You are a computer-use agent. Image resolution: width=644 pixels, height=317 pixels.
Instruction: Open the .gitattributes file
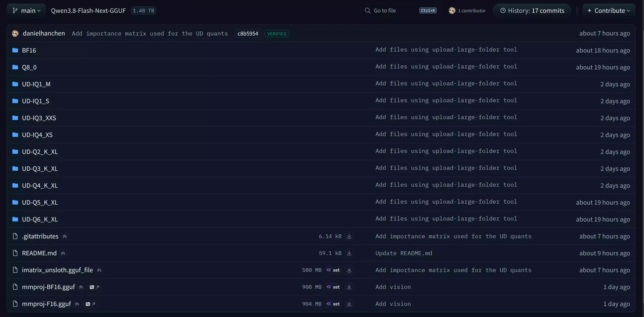point(40,236)
